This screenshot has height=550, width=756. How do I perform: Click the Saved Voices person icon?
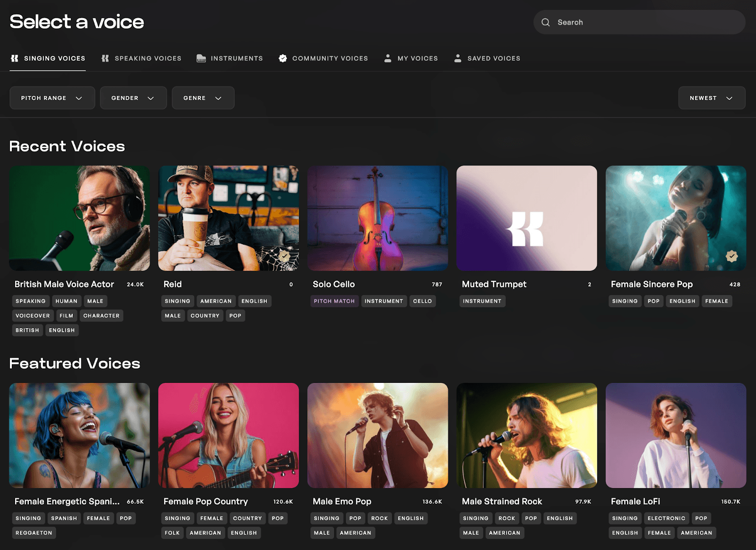tap(457, 58)
